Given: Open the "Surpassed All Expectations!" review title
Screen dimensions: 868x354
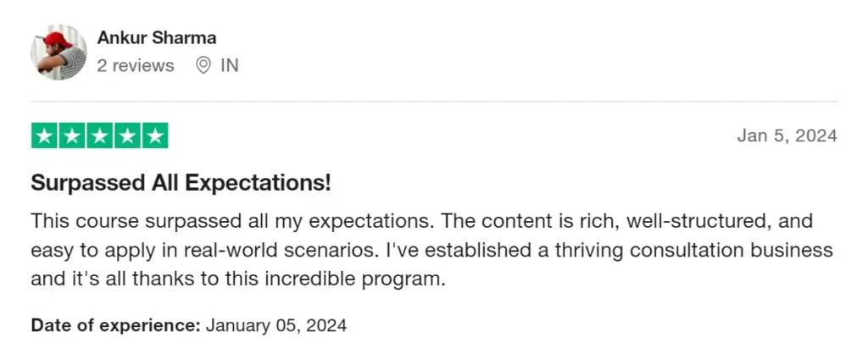Looking at the screenshot, I should click(181, 183).
